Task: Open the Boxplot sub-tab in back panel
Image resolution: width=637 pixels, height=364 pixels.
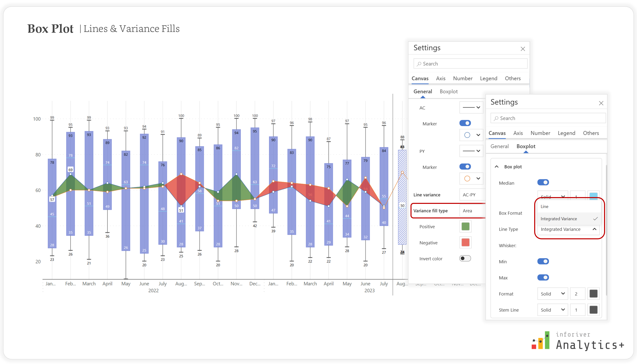Action: pyautogui.click(x=448, y=92)
